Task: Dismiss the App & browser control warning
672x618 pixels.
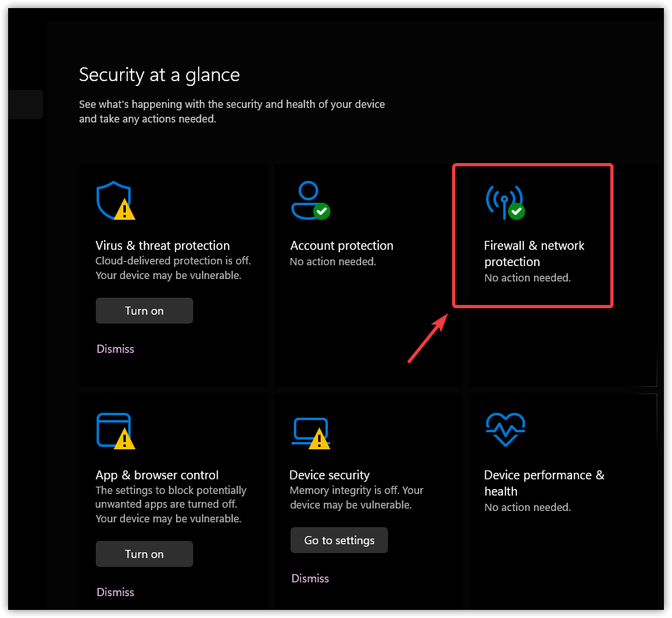Action: (x=115, y=592)
